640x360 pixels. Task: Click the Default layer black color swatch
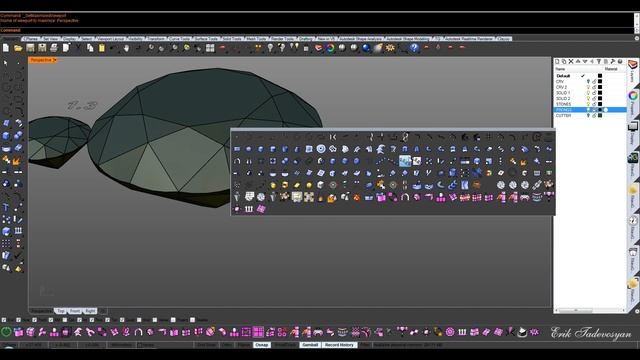[600, 76]
